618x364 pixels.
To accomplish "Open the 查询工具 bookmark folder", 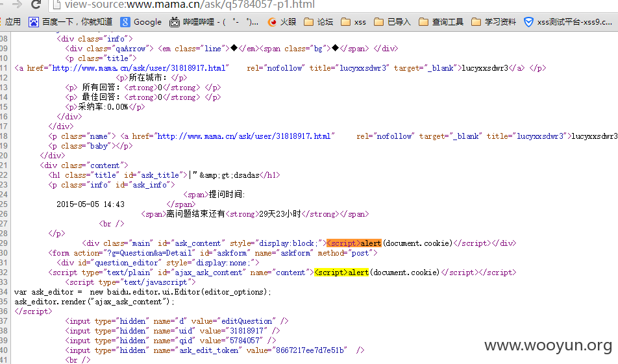I will pyautogui.click(x=441, y=21).
